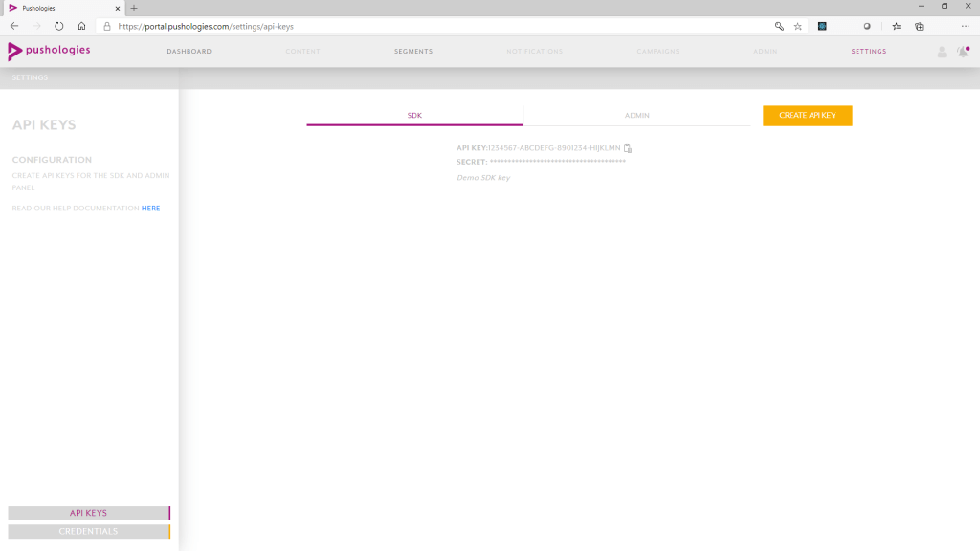This screenshot has height=551, width=980.
Task: Open the notifications bell
Action: (963, 52)
